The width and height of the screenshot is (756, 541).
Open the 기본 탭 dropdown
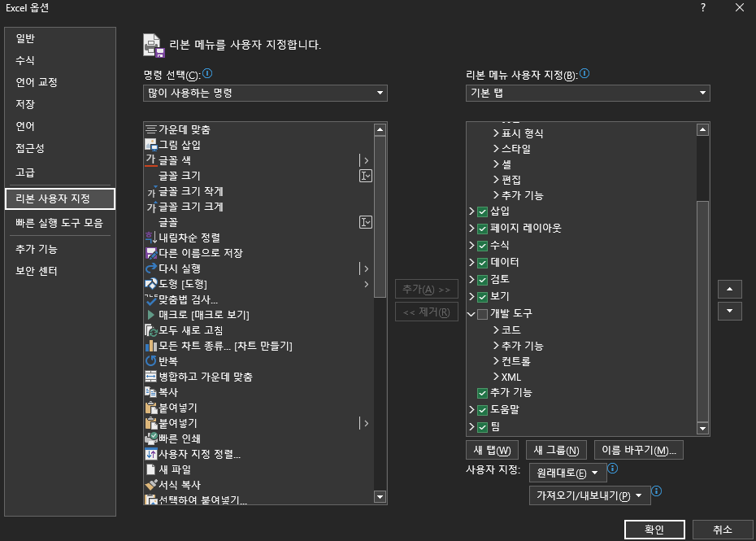tap(588, 93)
